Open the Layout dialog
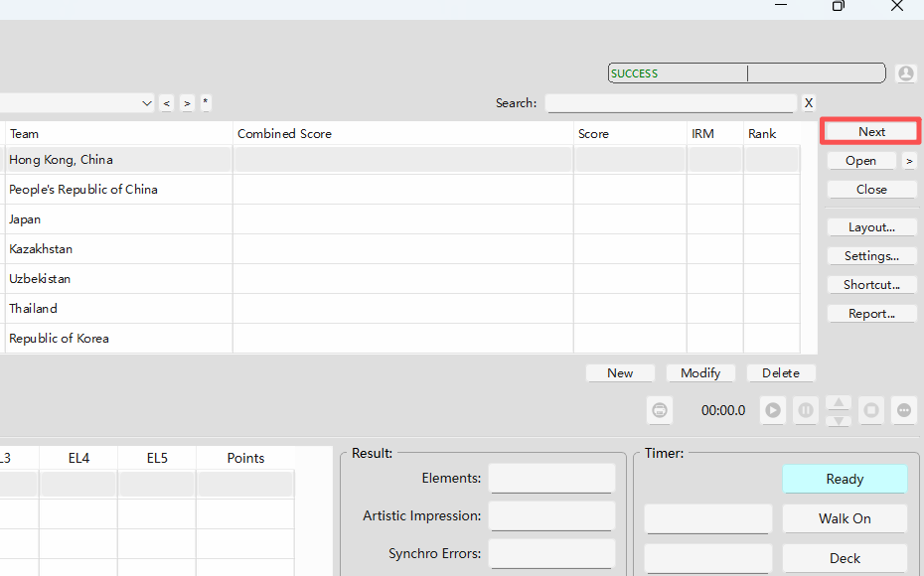Viewport: 924px width, 576px height. (871, 227)
